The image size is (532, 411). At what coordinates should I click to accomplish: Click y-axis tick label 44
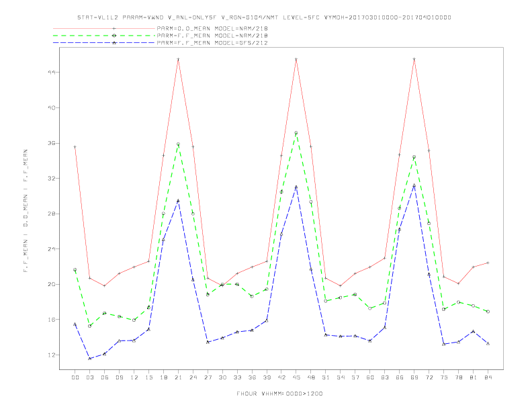52,73
